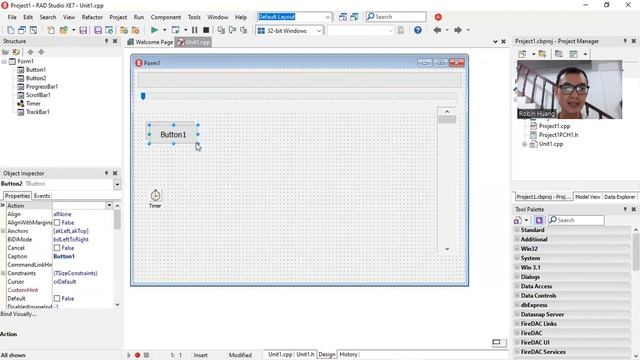Screen dimensions: 640x360
Task: Click play macro icon in status bar
Action: tap(129, 355)
